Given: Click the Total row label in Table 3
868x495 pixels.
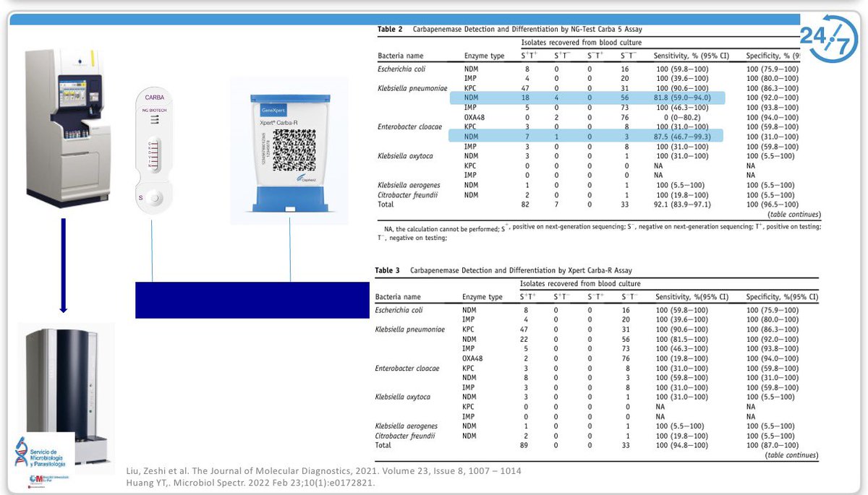Looking at the screenshot, I should click(x=384, y=447).
